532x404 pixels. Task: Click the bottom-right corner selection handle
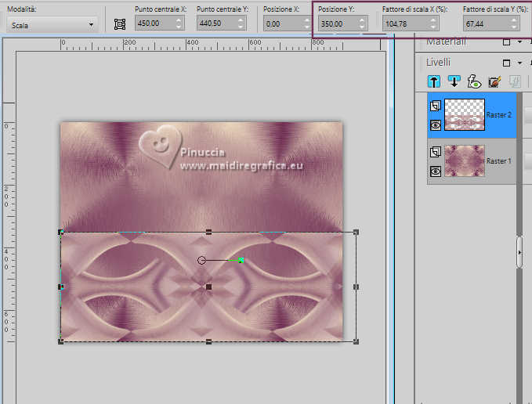click(356, 341)
